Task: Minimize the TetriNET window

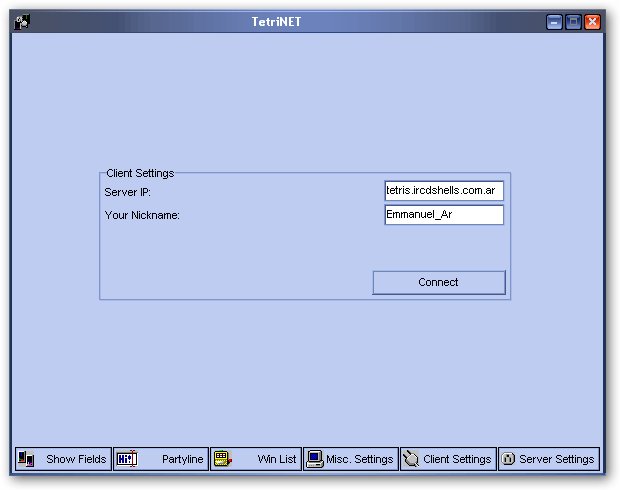Action: point(554,22)
